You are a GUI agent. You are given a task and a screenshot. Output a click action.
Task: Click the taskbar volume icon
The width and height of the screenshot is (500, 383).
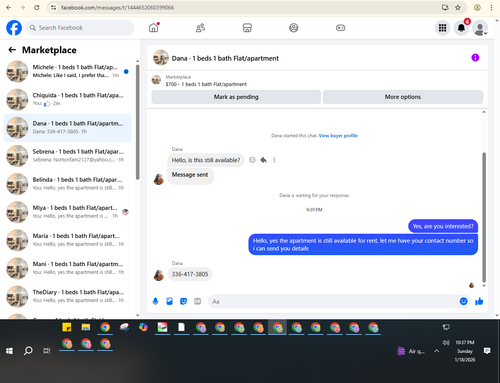point(446,343)
